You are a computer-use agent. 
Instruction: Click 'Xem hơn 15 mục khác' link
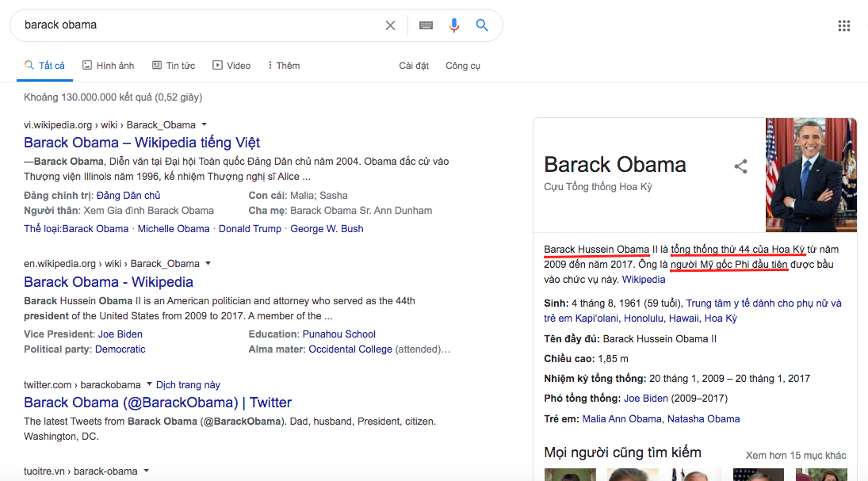tap(796, 455)
